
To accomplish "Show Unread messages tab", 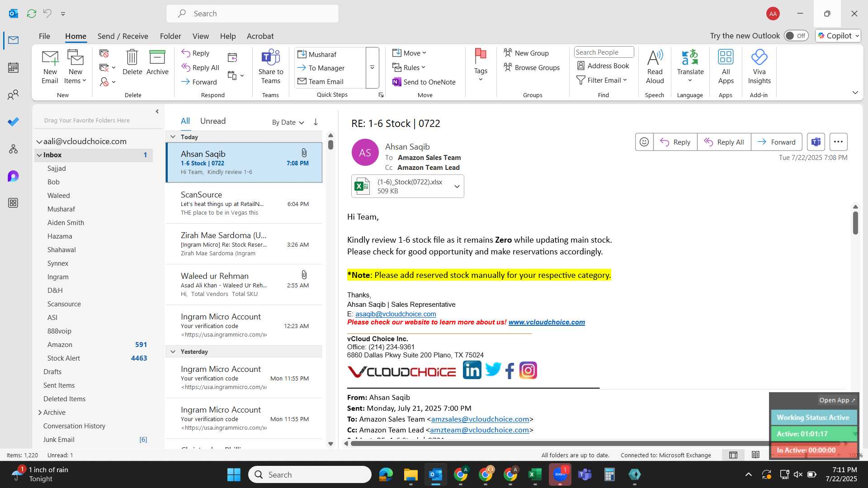I will coord(212,121).
